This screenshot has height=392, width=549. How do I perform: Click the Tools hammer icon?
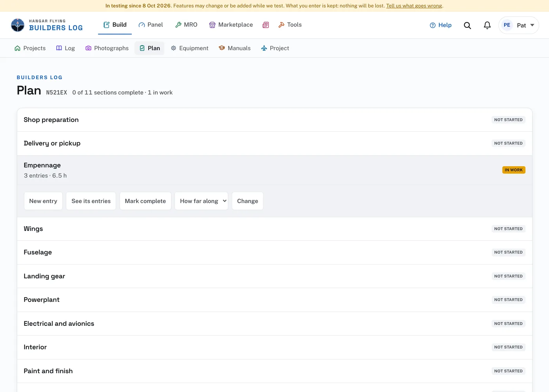[281, 25]
